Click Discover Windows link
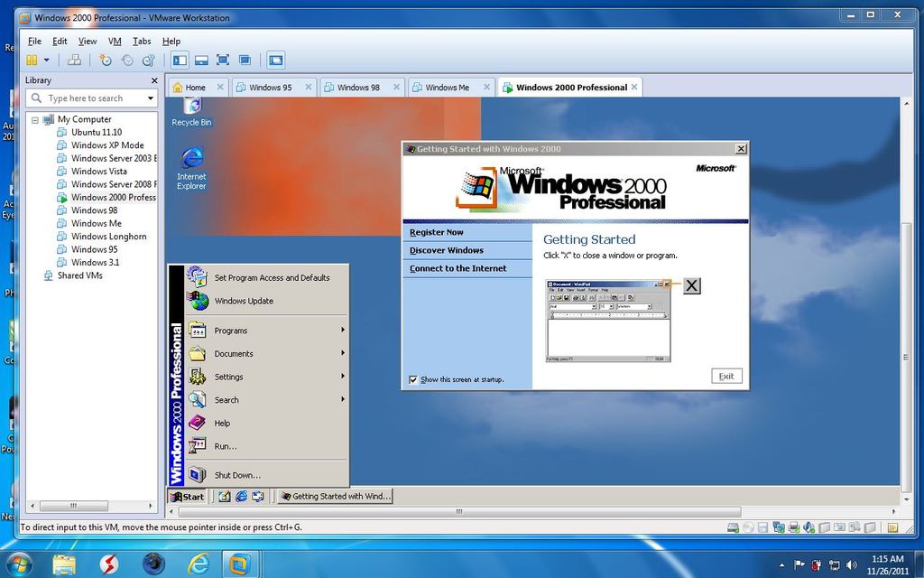The height and width of the screenshot is (578, 924). (x=447, y=250)
